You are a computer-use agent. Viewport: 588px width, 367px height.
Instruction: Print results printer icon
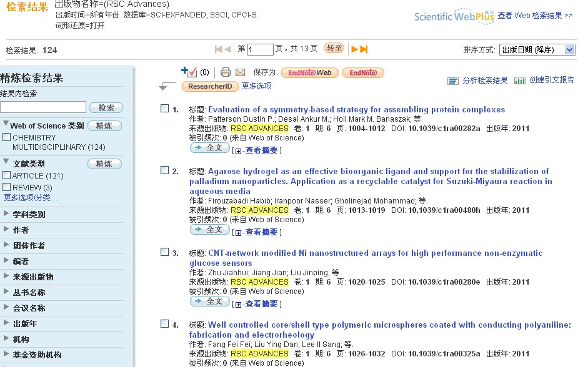pos(226,72)
